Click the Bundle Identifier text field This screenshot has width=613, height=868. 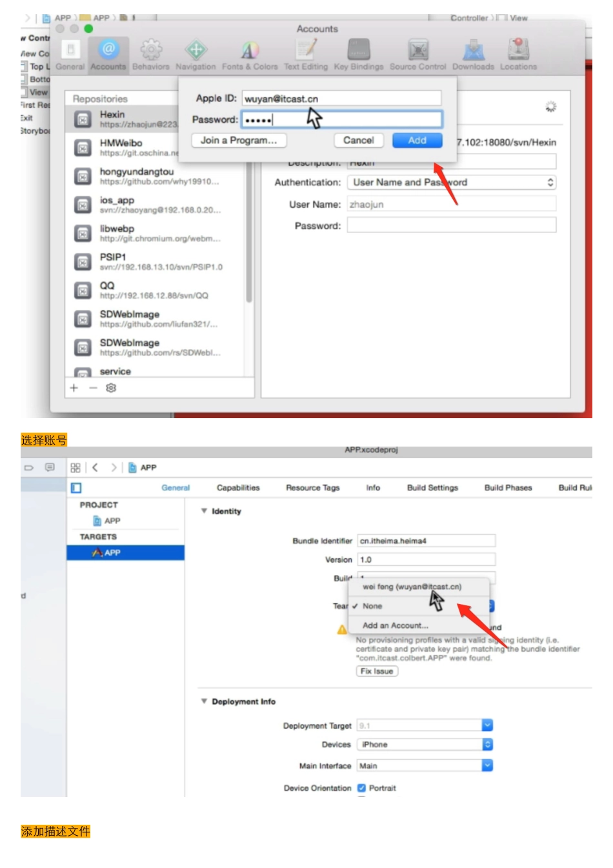point(426,541)
